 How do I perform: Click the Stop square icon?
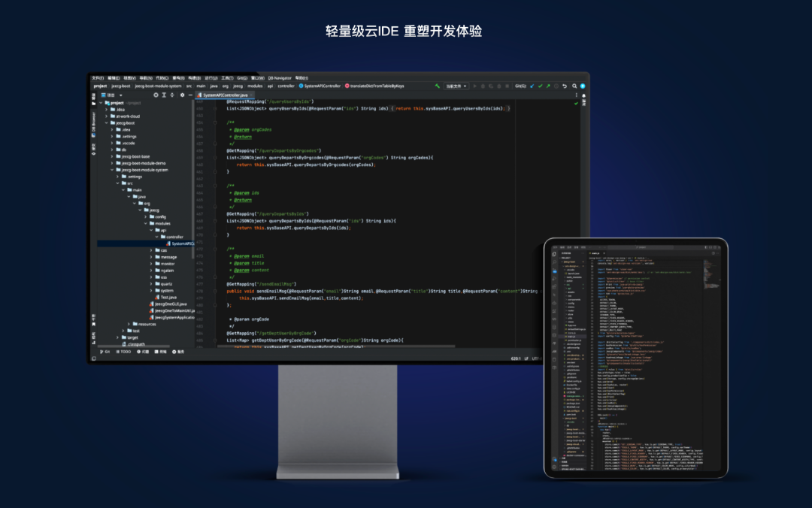point(507,86)
